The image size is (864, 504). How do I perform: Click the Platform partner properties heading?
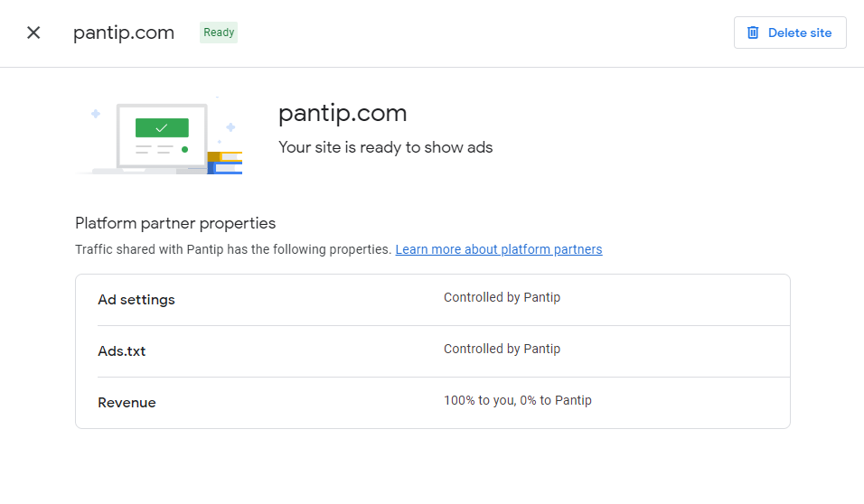[175, 223]
